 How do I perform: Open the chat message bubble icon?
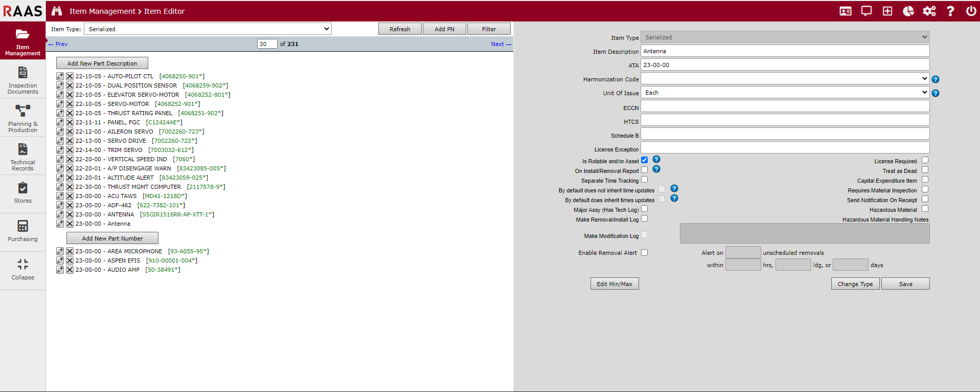pos(866,11)
